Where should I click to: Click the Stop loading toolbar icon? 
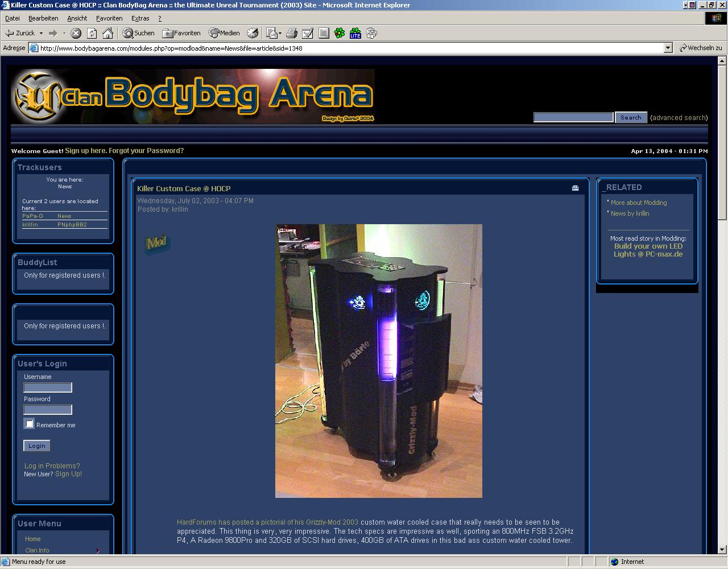click(76, 33)
